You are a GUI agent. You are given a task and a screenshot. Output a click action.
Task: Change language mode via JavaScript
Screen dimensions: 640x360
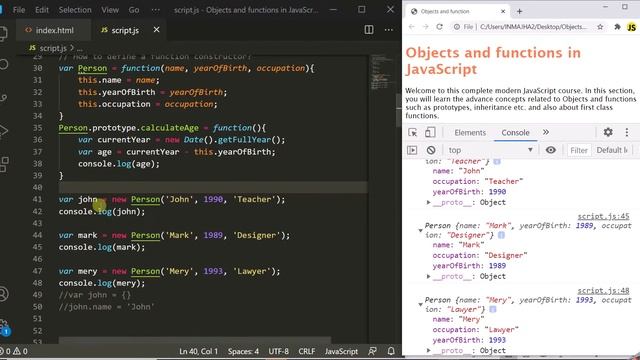[x=341, y=351]
